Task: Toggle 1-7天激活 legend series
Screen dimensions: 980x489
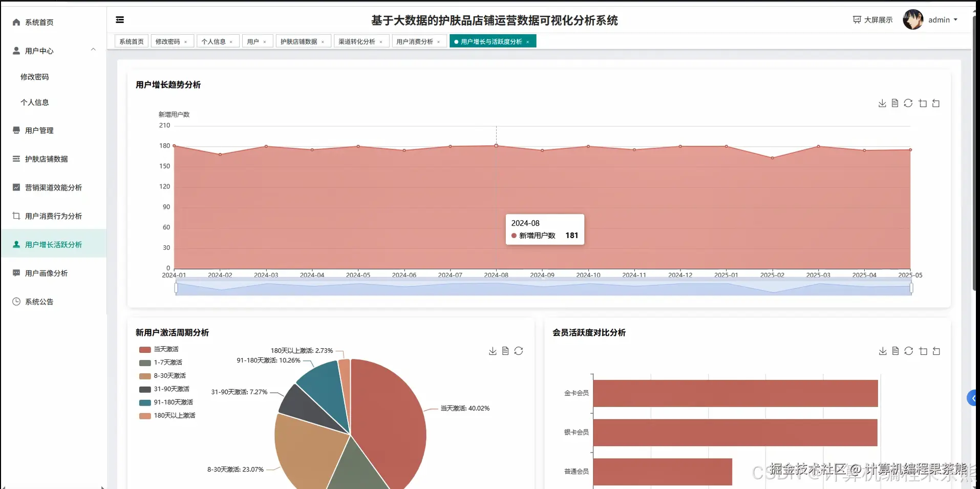Action: point(161,363)
